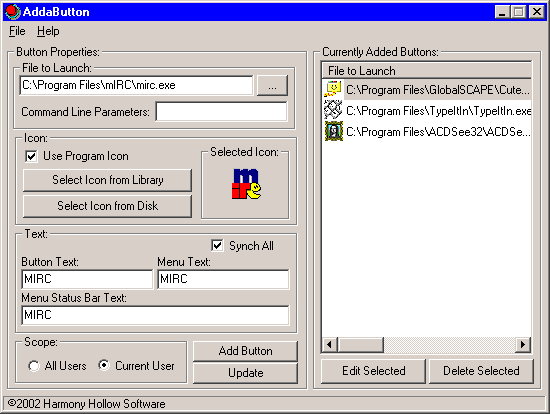This screenshot has height=414, width=550.
Task: Toggle the Use Program Icon checkbox
Action: pos(31,156)
